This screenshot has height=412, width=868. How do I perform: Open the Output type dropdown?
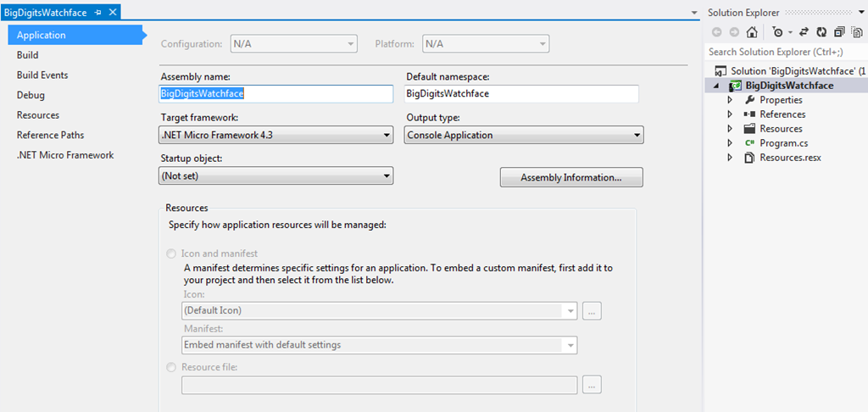tap(524, 135)
